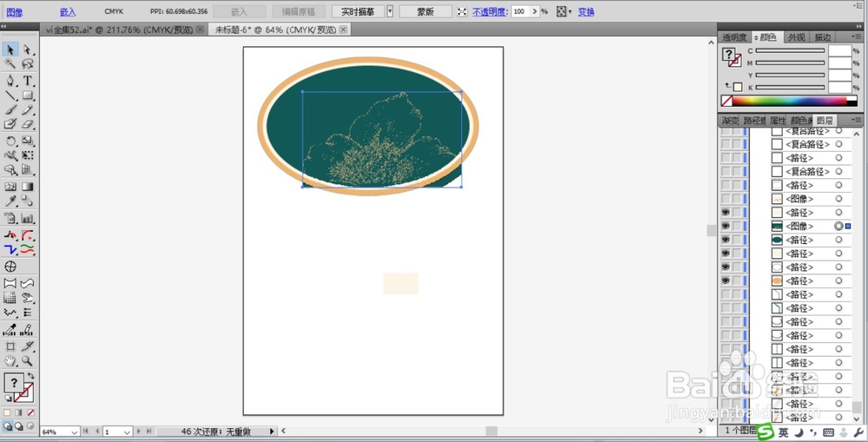Open the Layers panel options menu
The height and width of the screenshot is (442, 868).
[857, 120]
